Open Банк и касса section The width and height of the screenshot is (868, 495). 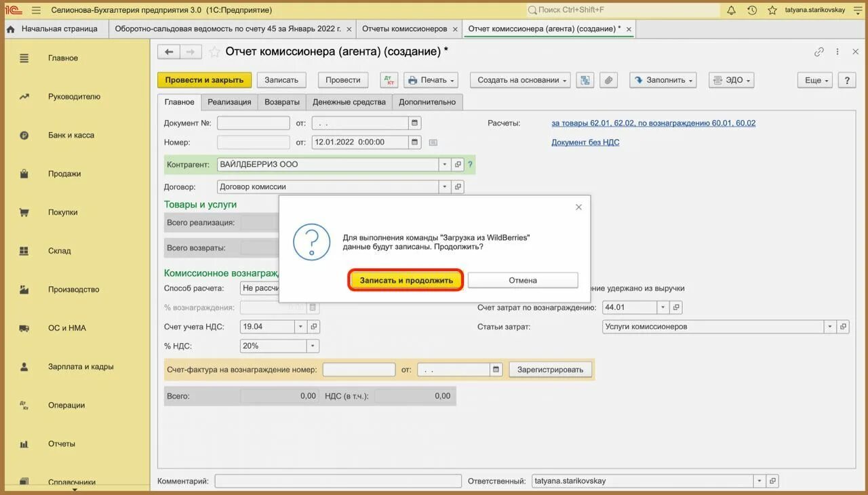[71, 136]
